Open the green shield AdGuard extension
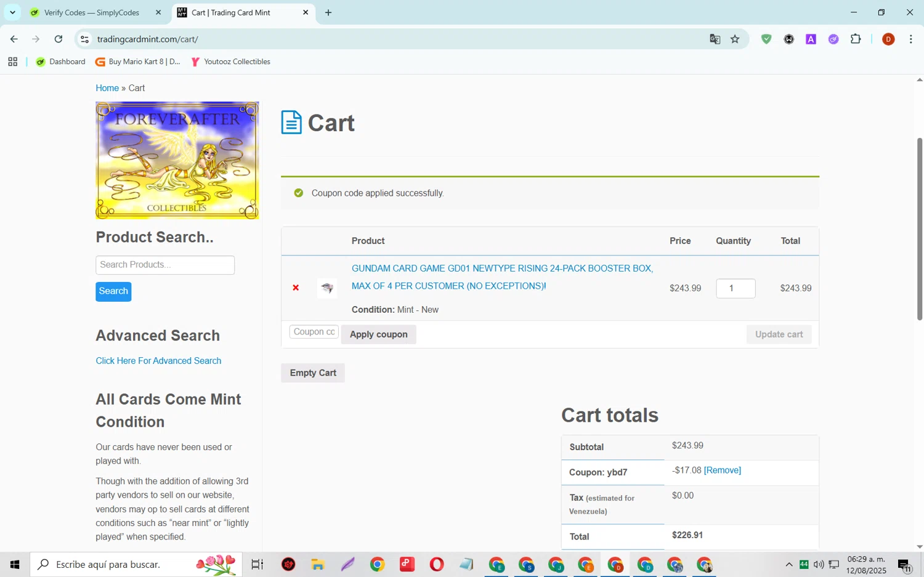The height and width of the screenshot is (577, 924). pyautogui.click(x=766, y=39)
